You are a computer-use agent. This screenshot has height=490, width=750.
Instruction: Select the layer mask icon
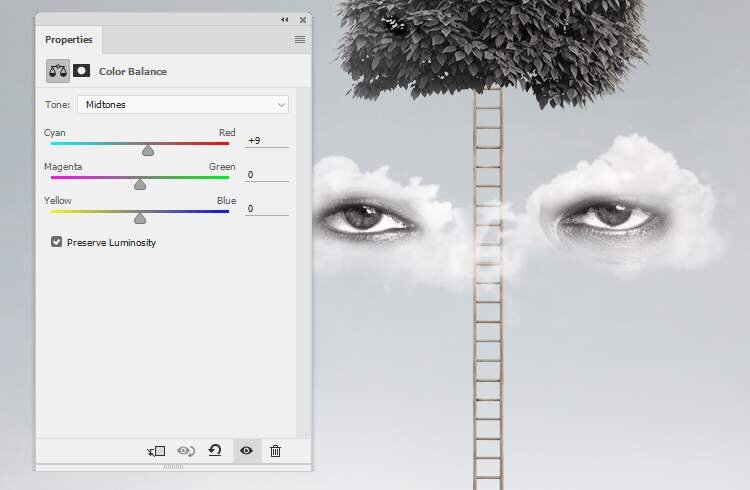[x=81, y=71]
